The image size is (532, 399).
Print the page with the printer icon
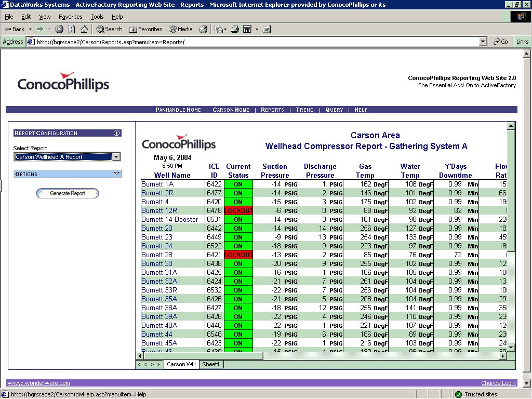235,29
